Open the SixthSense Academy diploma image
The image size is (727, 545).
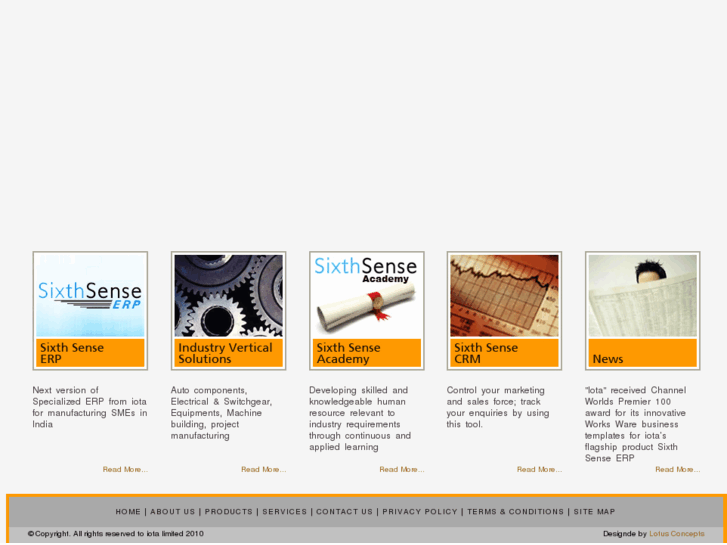pos(367,295)
